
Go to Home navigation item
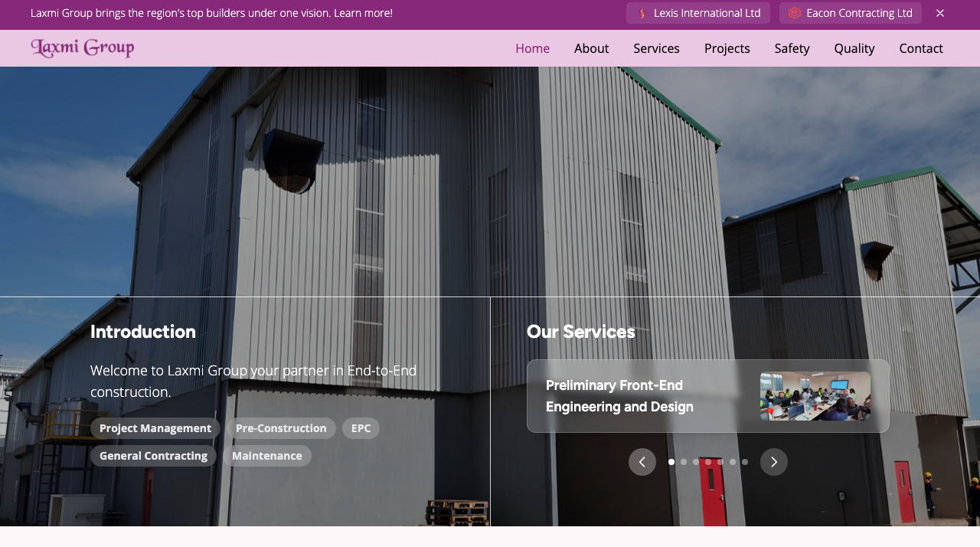532,48
